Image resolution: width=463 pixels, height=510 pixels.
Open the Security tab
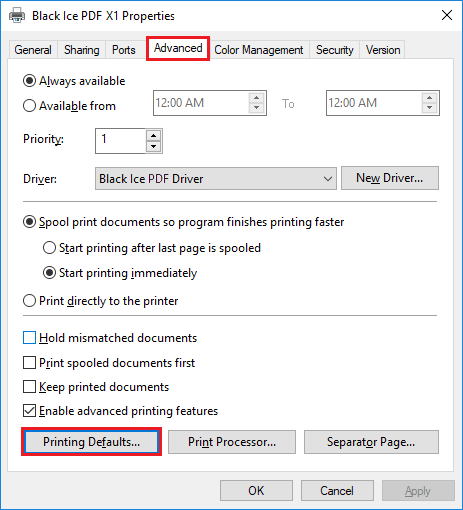point(335,50)
